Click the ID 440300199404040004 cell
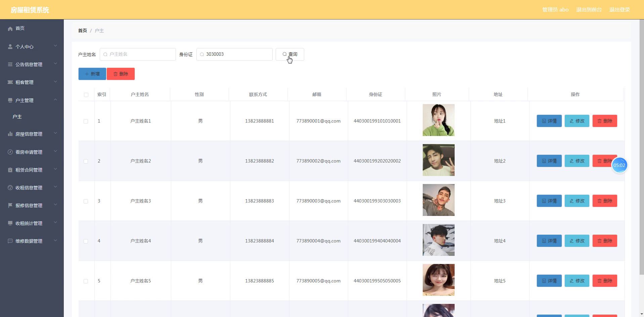This screenshot has height=317, width=644. 377,241
